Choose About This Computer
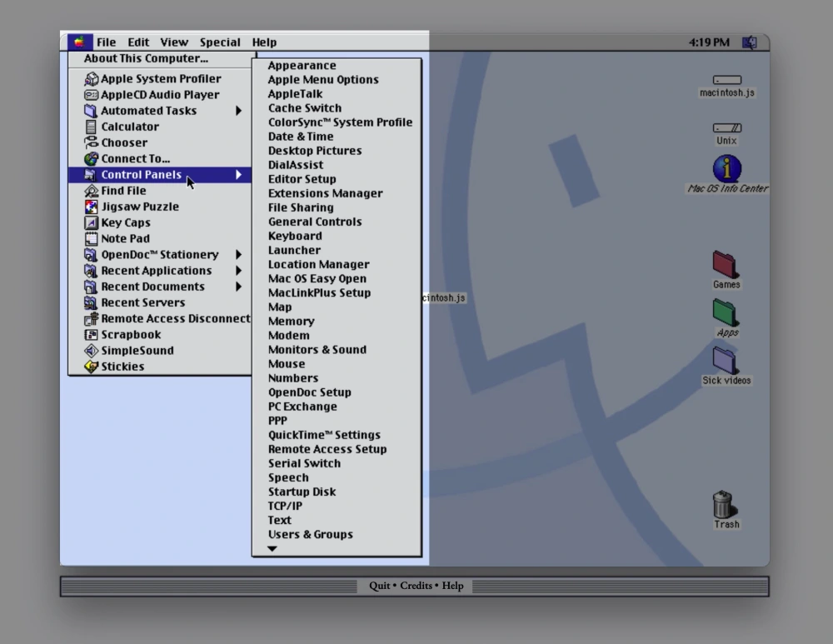The width and height of the screenshot is (833, 644). click(x=146, y=58)
